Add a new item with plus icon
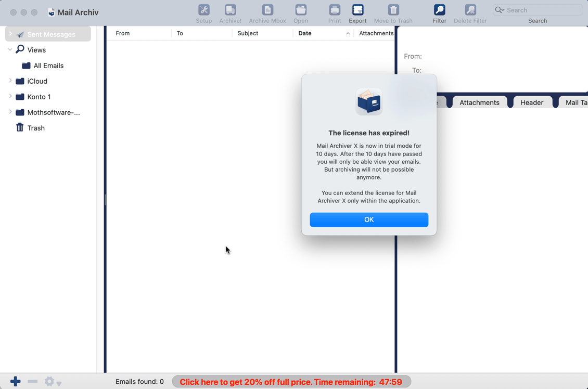The width and height of the screenshot is (588, 389). [x=16, y=382]
